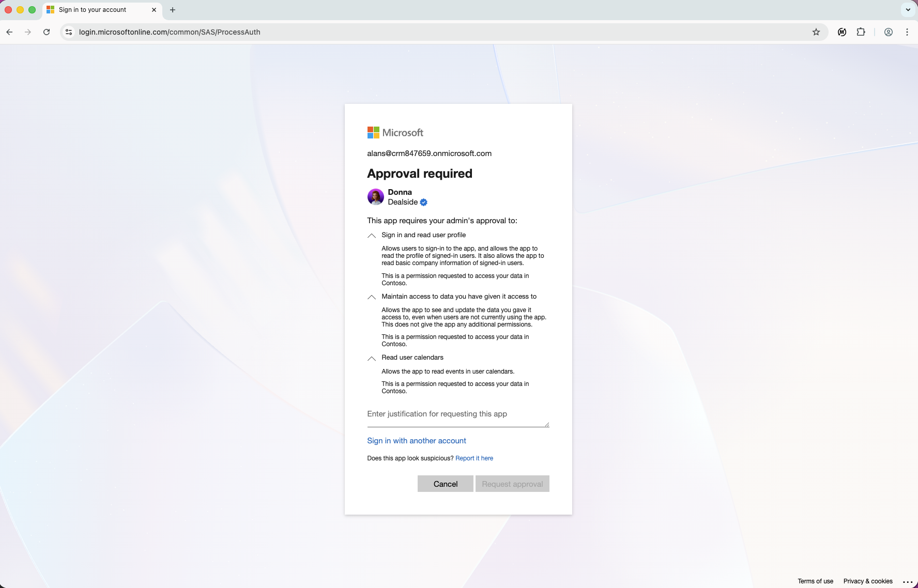Viewport: 918px width, 588px height.
Task: Collapse Maintain access to data permission
Action: pos(372,297)
